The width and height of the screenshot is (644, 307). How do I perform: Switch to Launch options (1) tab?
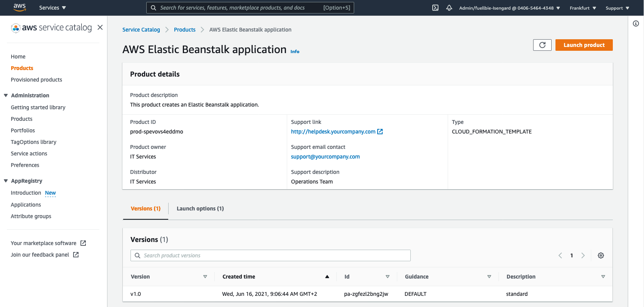tap(200, 209)
